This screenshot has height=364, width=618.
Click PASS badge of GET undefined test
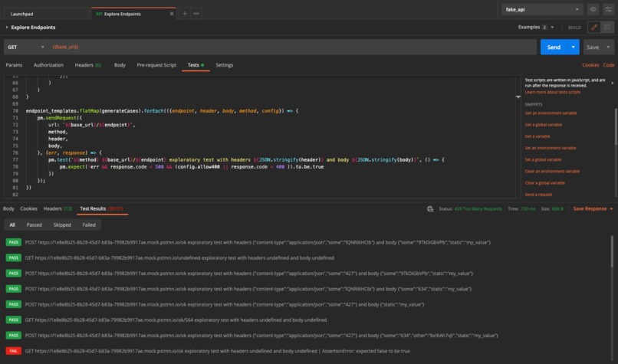click(13, 257)
